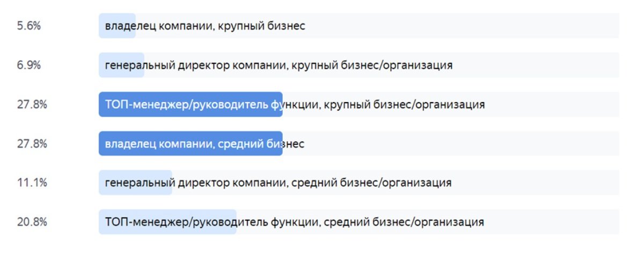
Task: Choose 'ТОП-менеджер/руководитель функции, крупный бизнес/организация' answer
Action: (x=295, y=104)
